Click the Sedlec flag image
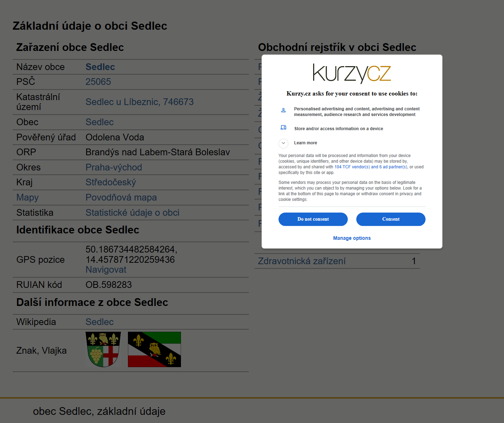504x423 pixels. (x=154, y=349)
